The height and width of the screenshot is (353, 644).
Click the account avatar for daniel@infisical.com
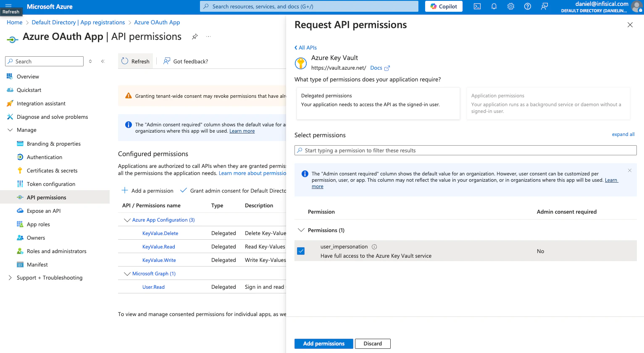[636, 7]
